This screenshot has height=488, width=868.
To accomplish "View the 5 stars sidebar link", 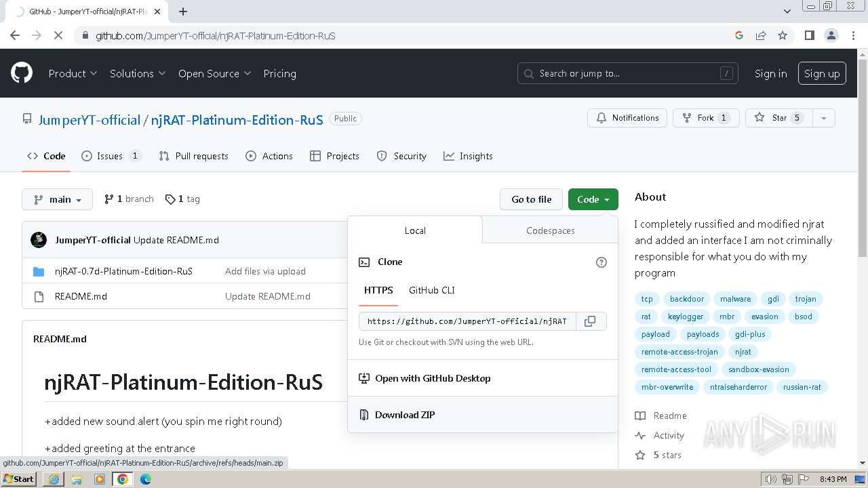I will click(x=658, y=455).
